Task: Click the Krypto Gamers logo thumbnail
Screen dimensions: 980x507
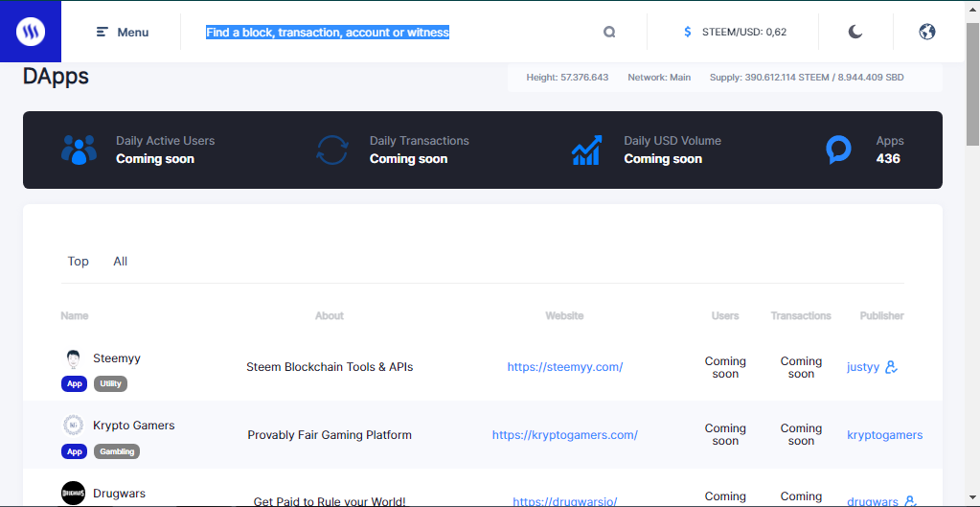Action: [x=73, y=426]
